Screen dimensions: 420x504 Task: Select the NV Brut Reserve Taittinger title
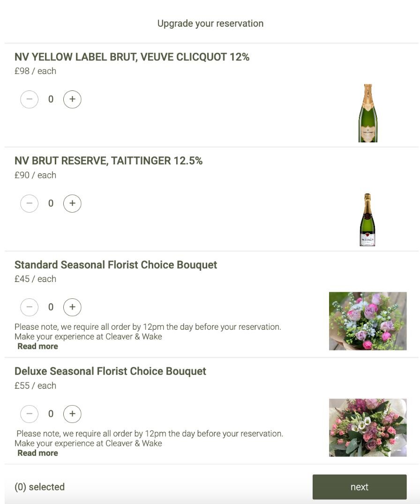point(108,161)
